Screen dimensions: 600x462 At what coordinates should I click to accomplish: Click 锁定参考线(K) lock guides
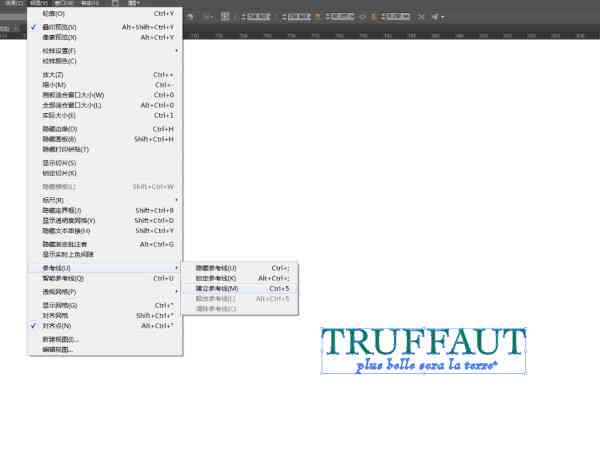tap(240, 278)
